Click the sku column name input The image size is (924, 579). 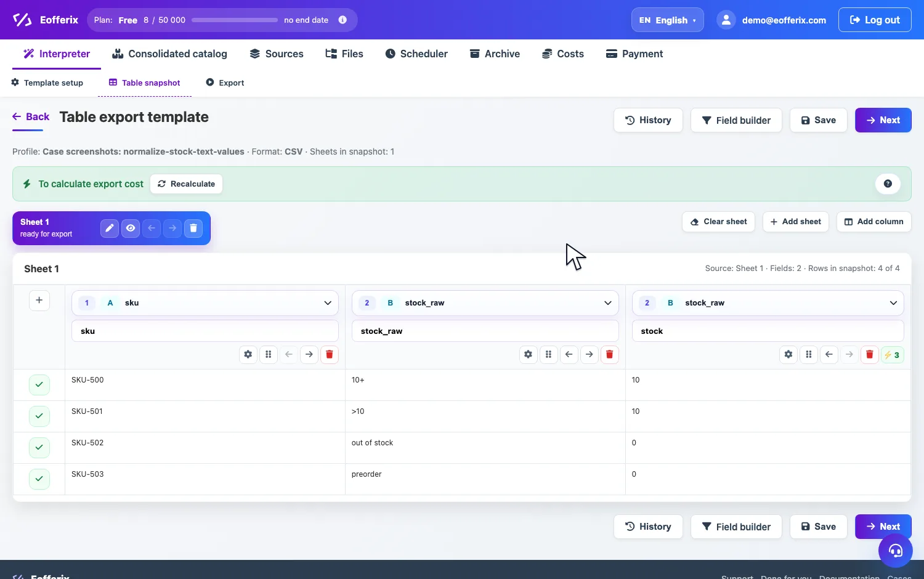205,331
